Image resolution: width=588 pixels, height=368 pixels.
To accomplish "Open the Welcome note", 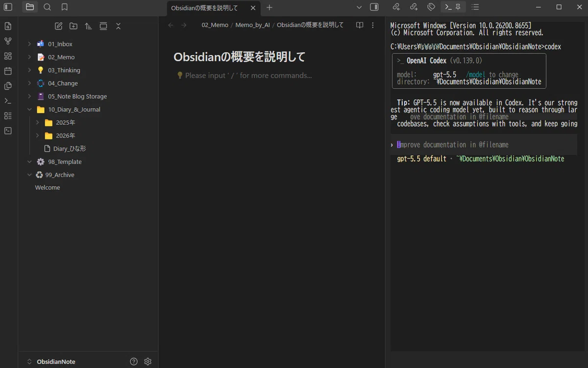I will [x=48, y=187].
